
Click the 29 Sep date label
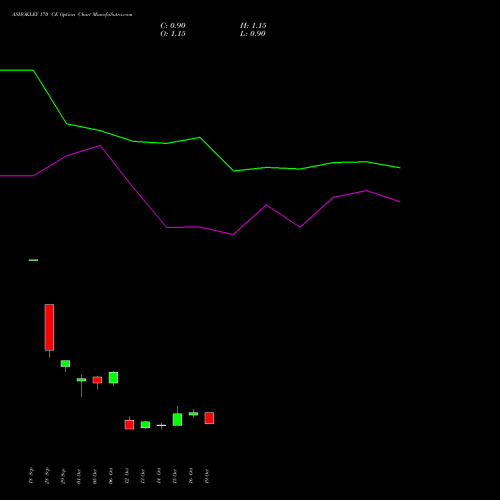(63, 476)
